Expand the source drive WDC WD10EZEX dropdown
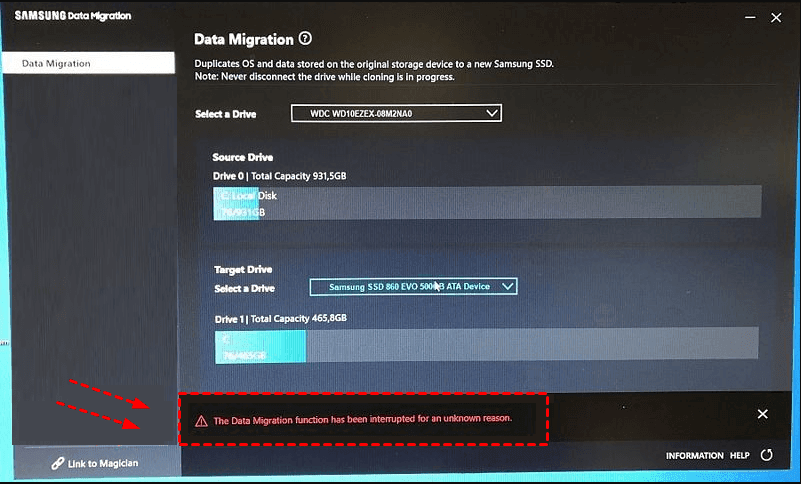This screenshot has width=801, height=484. pyautogui.click(x=396, y=113)
